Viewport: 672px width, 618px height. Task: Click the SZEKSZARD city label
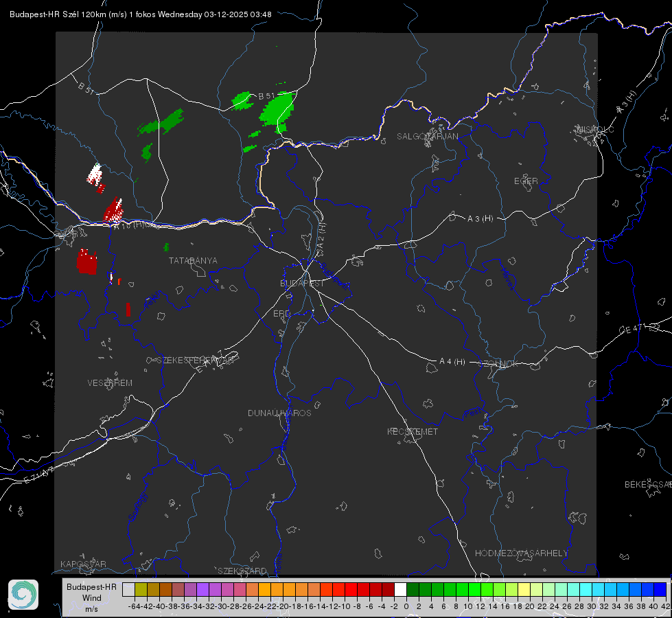242,571
